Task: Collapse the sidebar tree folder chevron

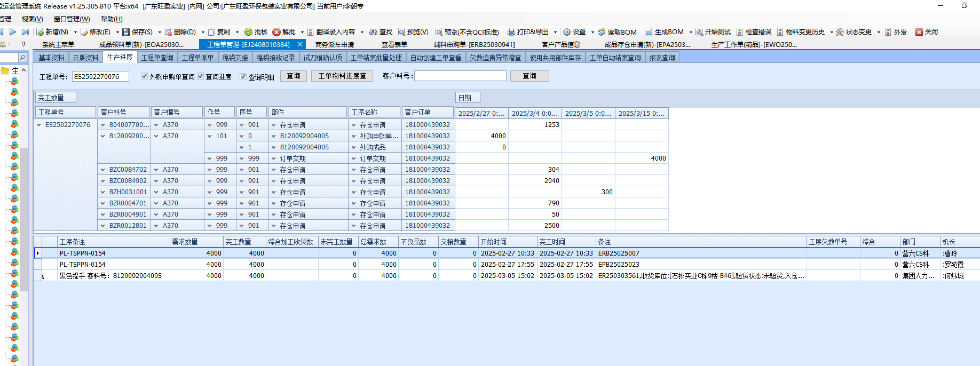Action: point(23,70)
